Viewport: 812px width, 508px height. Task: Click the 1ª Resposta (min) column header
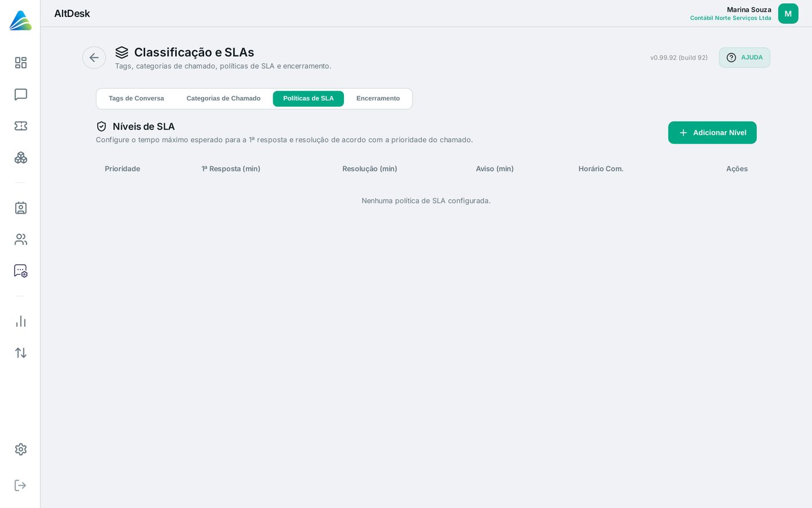(x=231, y=169)
